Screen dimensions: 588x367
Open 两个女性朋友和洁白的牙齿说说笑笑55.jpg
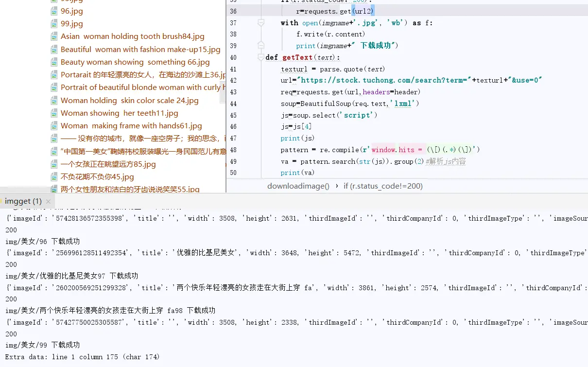click(x=130, y=189)
